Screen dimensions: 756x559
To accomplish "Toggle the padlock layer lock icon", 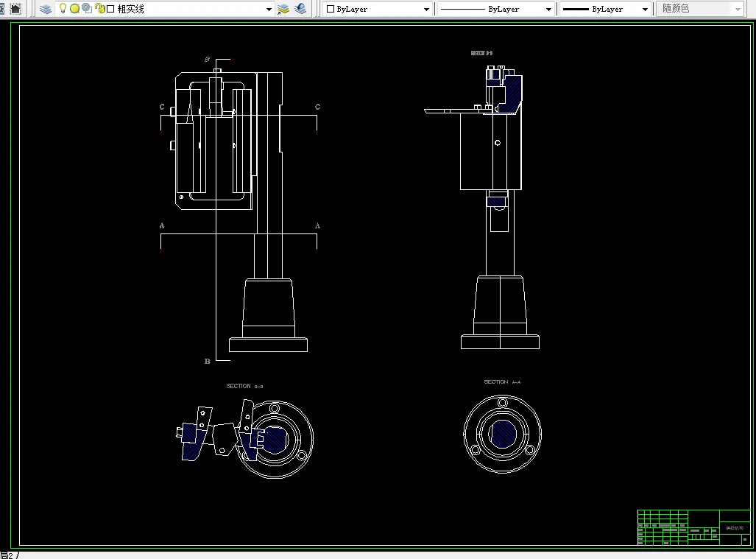I will point(100,8).
